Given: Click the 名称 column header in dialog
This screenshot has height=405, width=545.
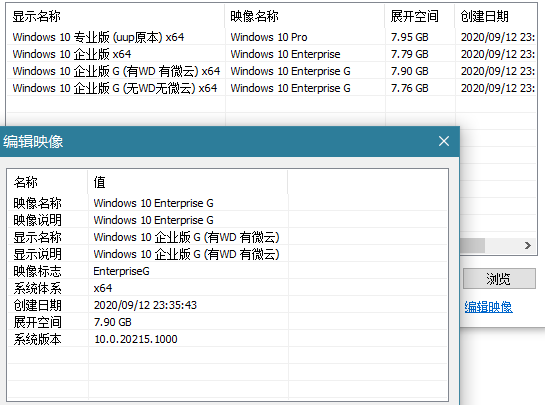Looking at the screenshot, I should (x=48, y=182).
